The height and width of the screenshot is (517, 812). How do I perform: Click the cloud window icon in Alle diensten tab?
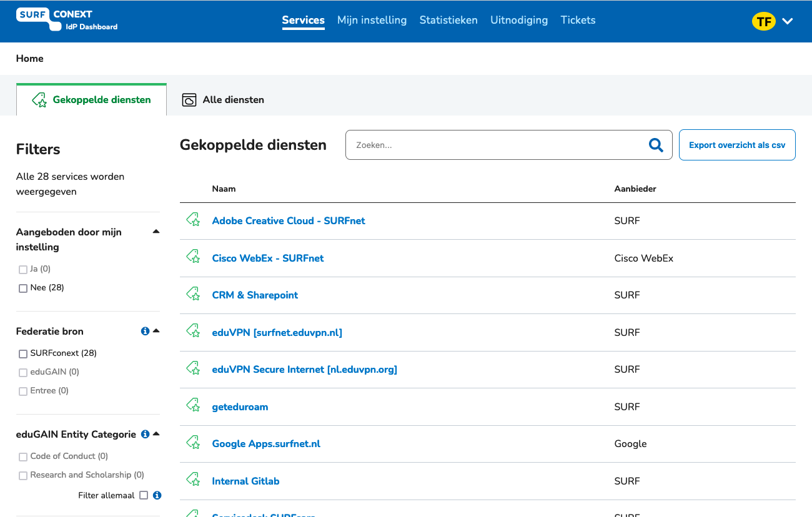coord(189,100)
